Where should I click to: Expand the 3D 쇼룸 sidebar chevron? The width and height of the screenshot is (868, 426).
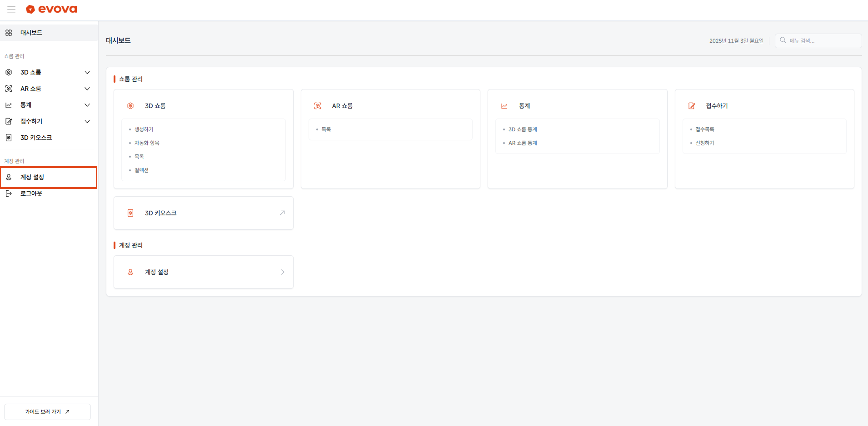click(87, 72)
